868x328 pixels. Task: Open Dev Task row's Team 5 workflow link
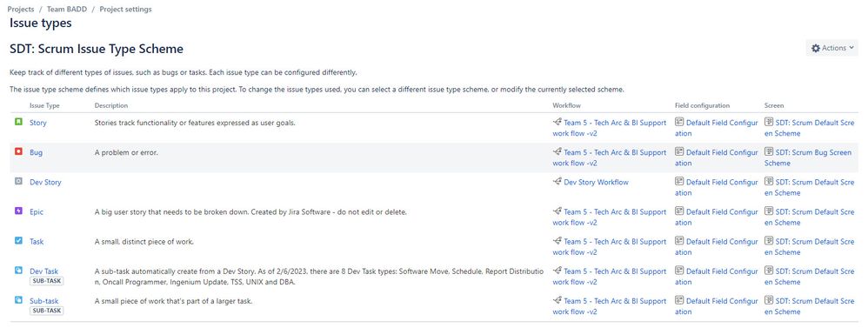(610, 277)
